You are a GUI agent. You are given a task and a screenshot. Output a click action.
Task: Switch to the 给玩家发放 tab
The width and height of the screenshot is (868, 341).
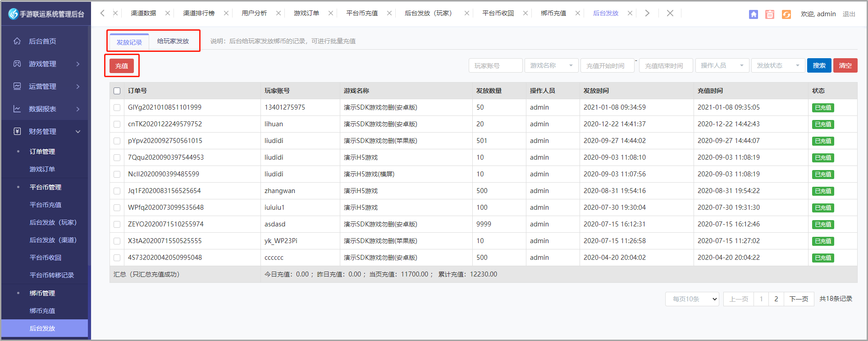(x=173, y=41)
